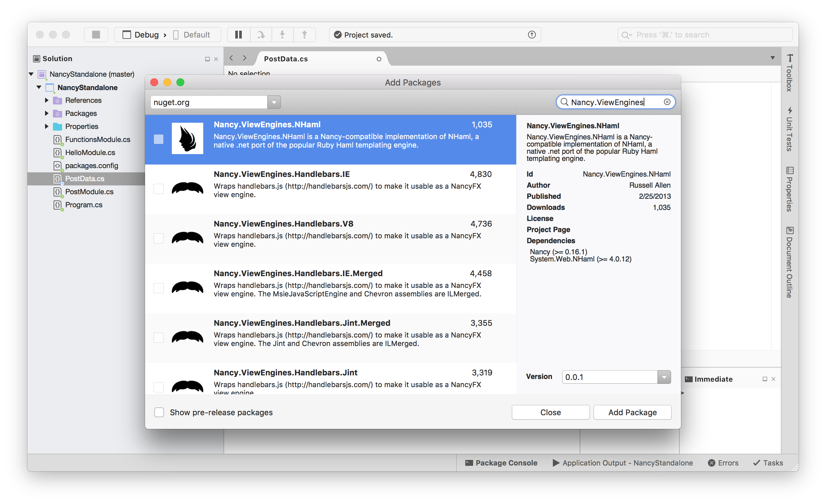Select PostData.cs file in solution tree
The image size is (826, 504).
coord(85,179)
